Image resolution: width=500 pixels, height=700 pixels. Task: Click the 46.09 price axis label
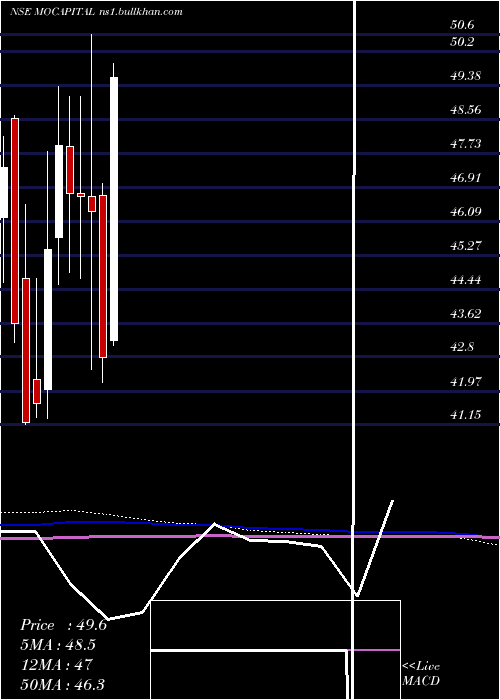click(465, 211)
